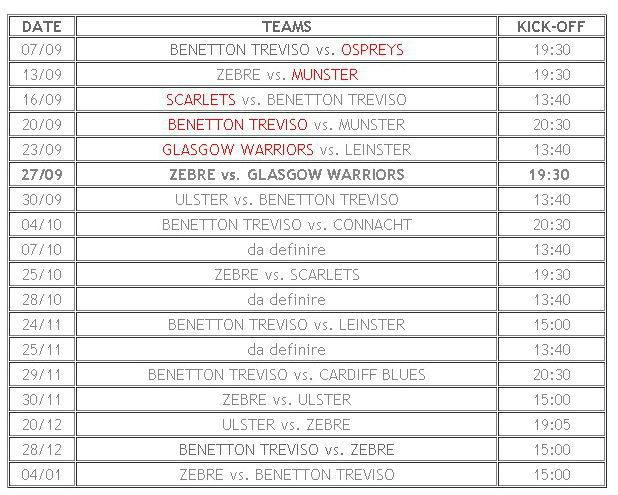The height and width of the screenshot is (495, 618).
Task: Click the 19:05 kick-off time cell
Action: (550, 424)
